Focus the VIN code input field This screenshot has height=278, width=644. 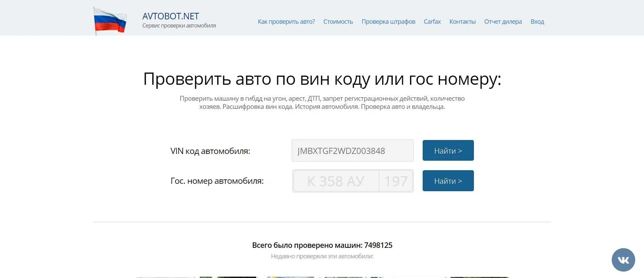[x=352, y=151]
